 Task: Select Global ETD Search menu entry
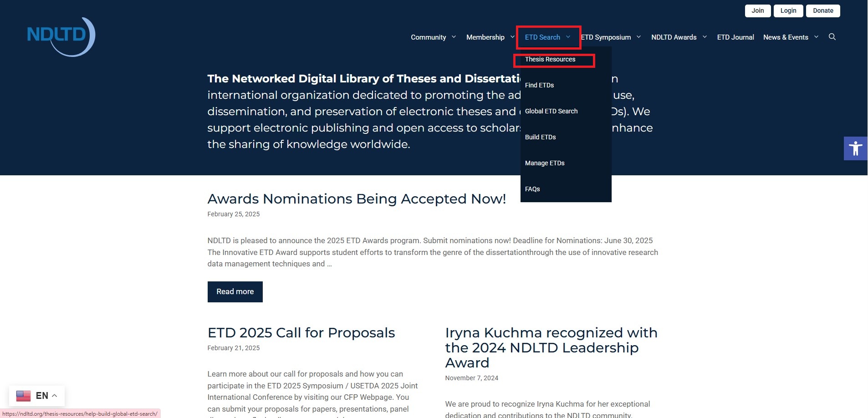click(x=551, y=111)
